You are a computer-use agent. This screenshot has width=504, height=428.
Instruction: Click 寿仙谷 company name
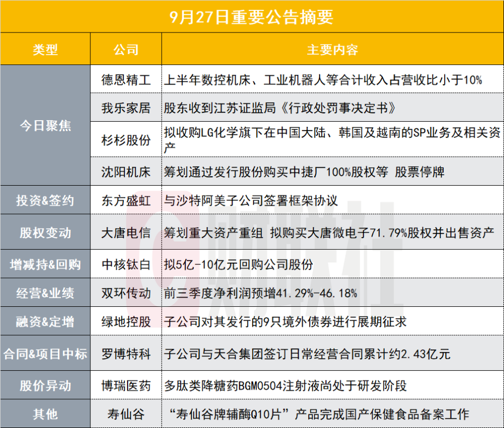point(126,414)
